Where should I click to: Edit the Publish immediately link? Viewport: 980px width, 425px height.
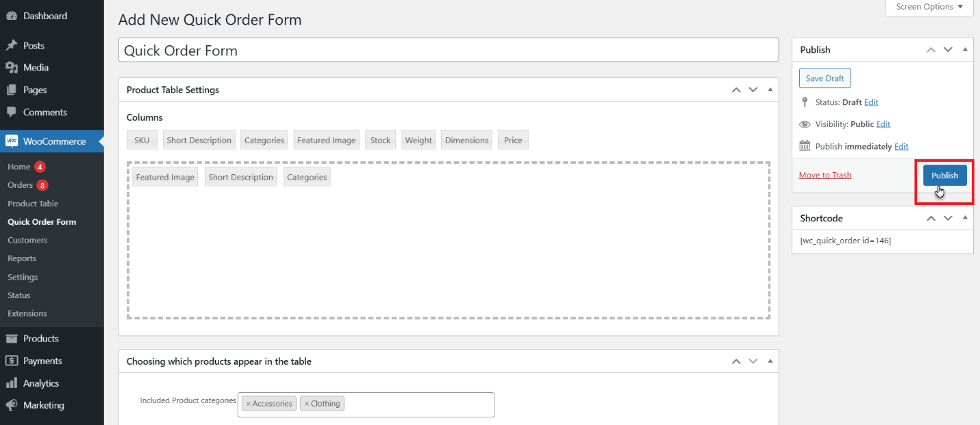(x=901, y=146)
